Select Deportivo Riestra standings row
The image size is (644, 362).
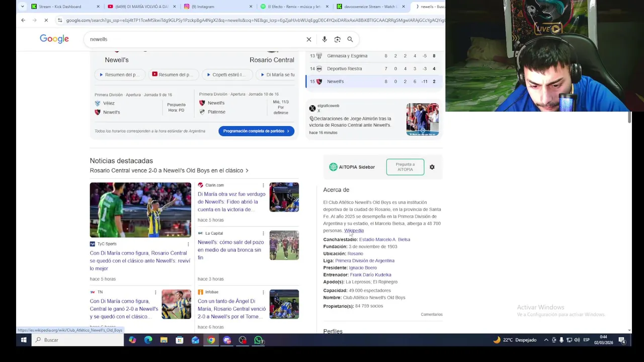[x=373, y=68]
